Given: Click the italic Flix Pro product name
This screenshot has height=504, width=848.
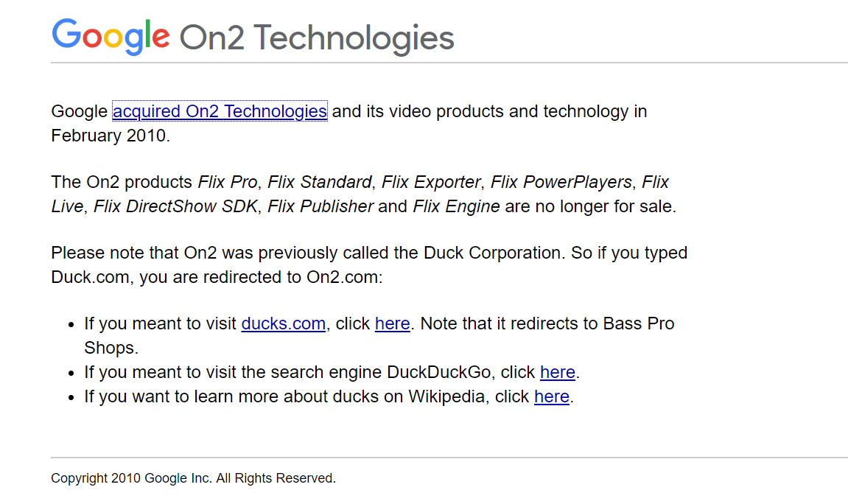Looking at the screenshot, I should 228,182.
